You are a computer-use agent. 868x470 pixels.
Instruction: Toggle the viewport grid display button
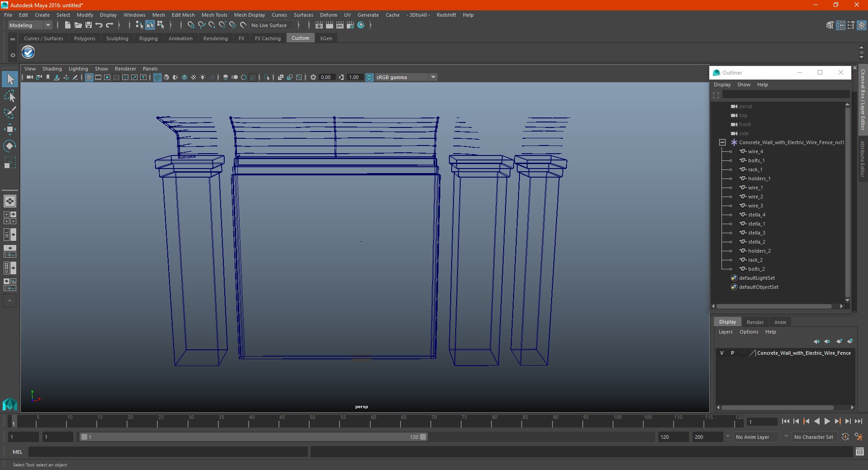89,77
